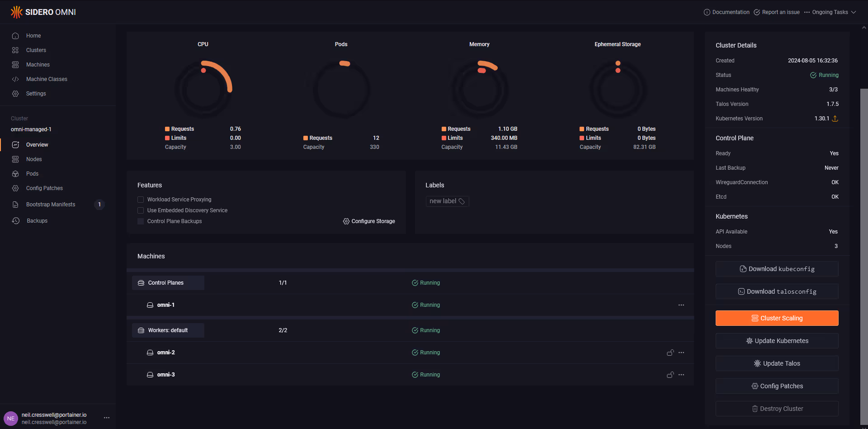This screenshot has height=429, width=868.
Task: Open the Clusters grid icon
Action: [x=15, y=50]
